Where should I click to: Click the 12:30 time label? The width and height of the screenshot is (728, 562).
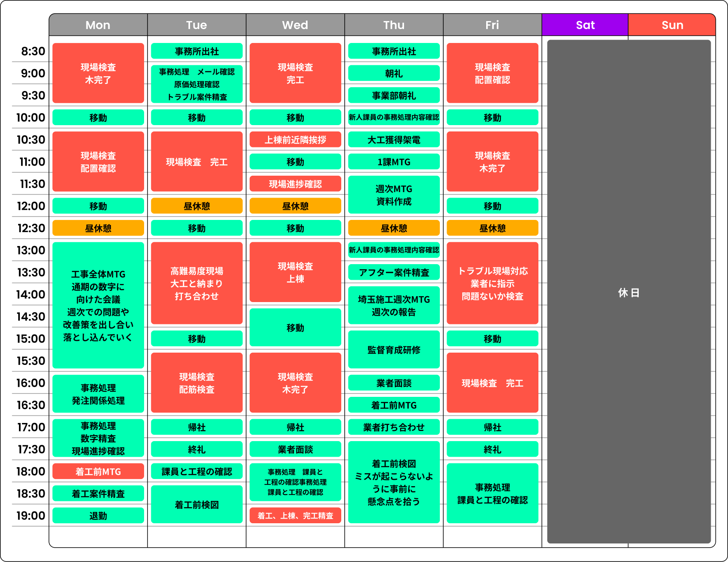[31, 228]
